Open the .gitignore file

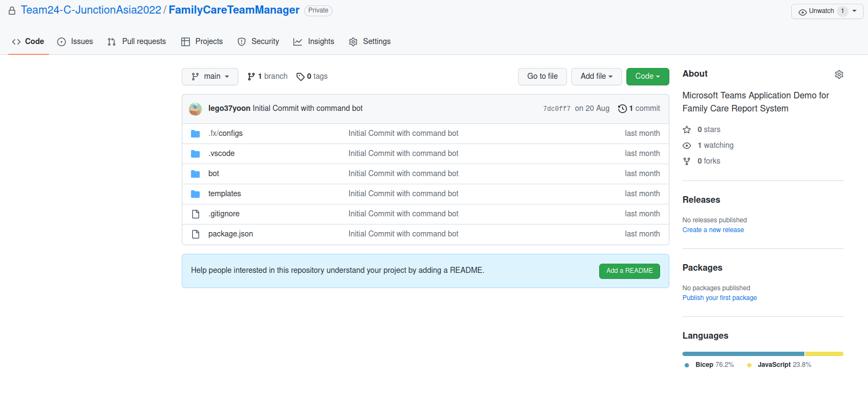pos(224,214)
